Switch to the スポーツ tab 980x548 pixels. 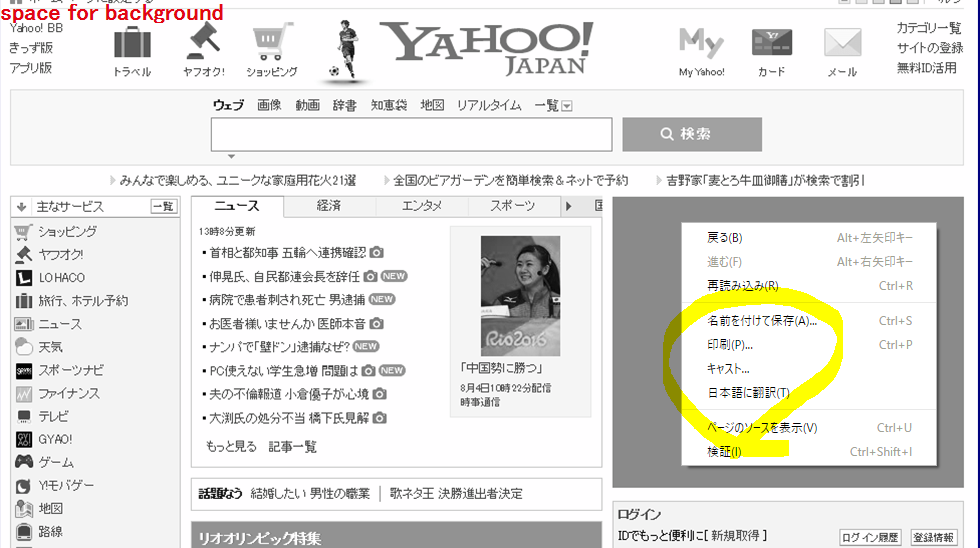pos(512,206)
